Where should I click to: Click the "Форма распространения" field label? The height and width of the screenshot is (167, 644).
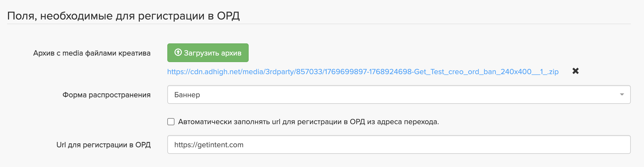click(x=106, y=95)
